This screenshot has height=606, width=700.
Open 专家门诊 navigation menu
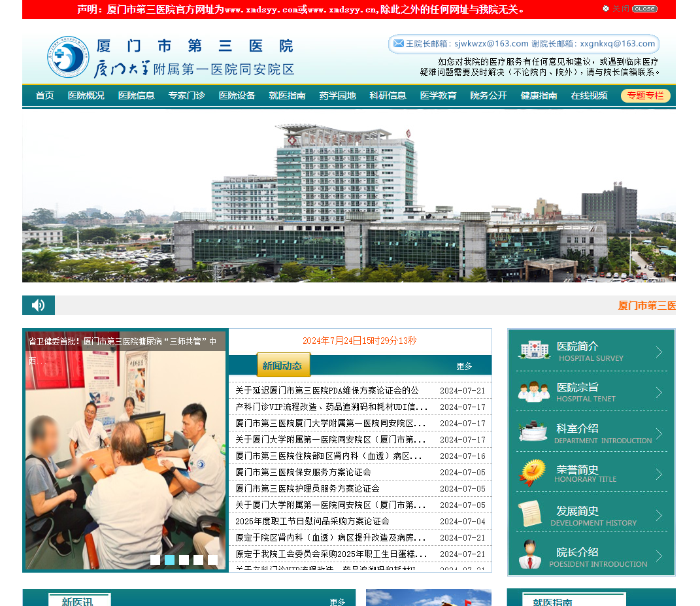coord(187,95)
